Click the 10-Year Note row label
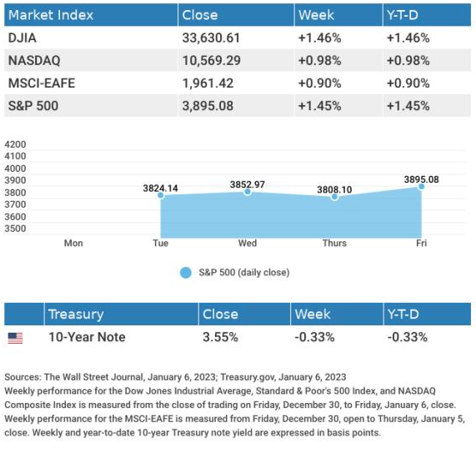Image resolution: width=476 pixels, height=458 pixels. point(87,337)
